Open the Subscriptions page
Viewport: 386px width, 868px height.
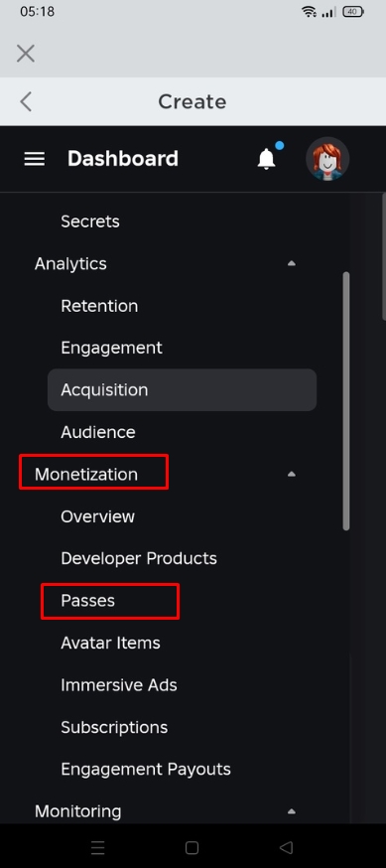tap(114, 727)
